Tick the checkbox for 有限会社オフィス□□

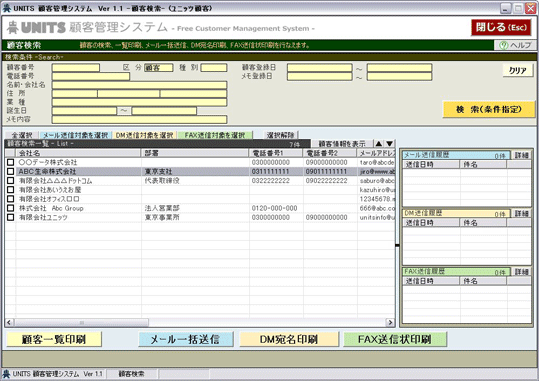tap(11, 199)
